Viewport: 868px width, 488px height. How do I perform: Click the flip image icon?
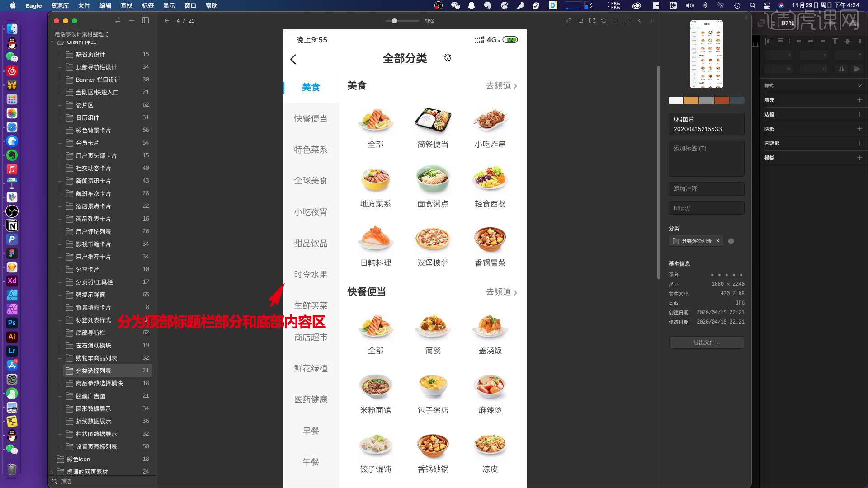[x=592, y=21]
